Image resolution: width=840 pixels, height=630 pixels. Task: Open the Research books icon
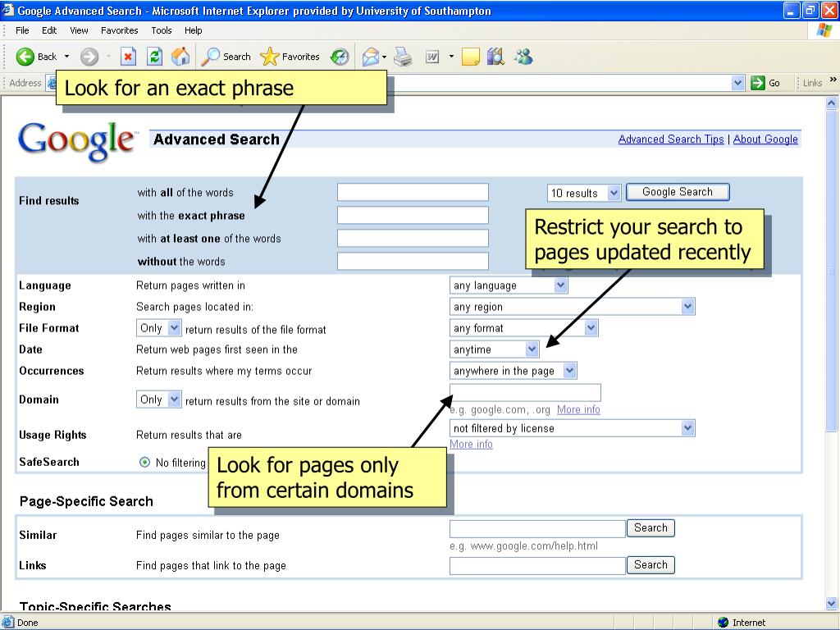(496, 57)
